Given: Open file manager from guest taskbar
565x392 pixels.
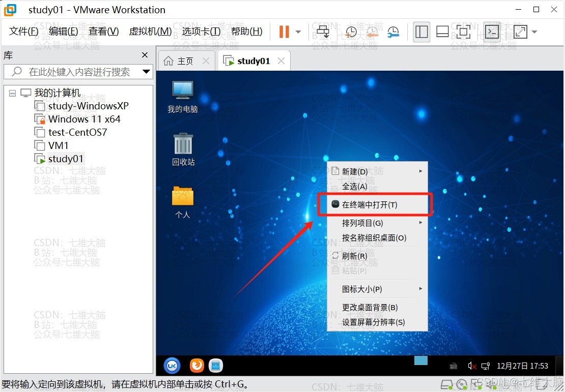Looking at the screenshot, I should [x=216, y=366].
